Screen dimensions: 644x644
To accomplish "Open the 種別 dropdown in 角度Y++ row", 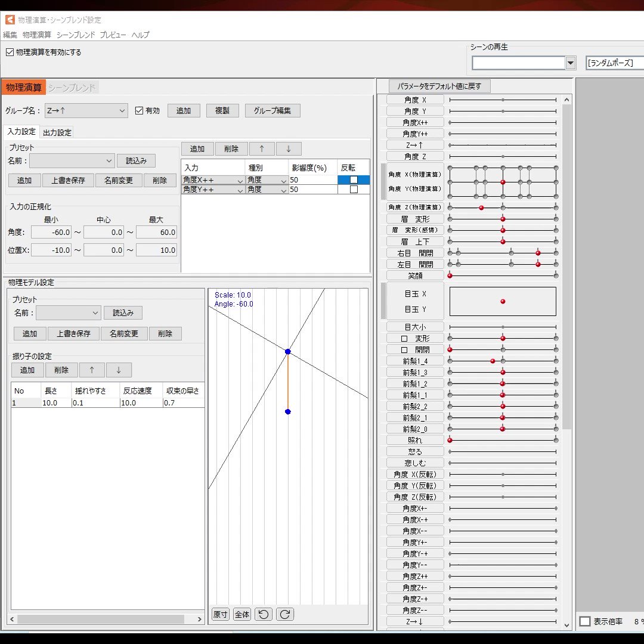I will (x=267, y=190).
